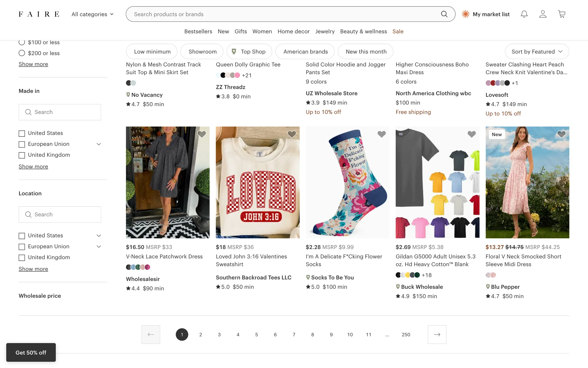Expand European Union under Made in
Viewport: 588px width, 368px height.
[99, 144]
